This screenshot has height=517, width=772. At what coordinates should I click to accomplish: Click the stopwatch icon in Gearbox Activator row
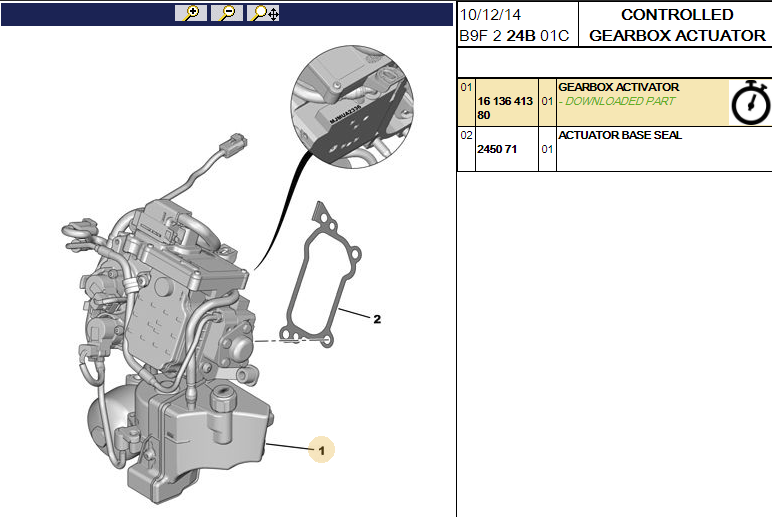coord(750,102)
